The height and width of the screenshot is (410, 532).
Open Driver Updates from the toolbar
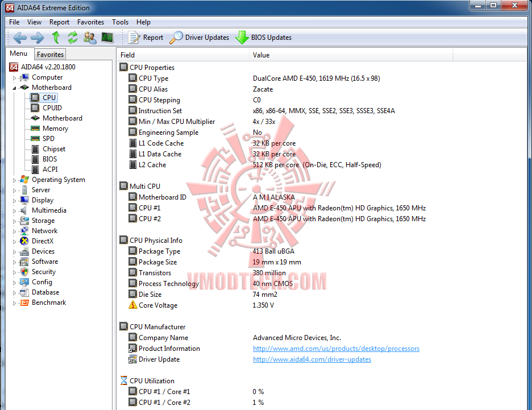(x=199, y=38)
